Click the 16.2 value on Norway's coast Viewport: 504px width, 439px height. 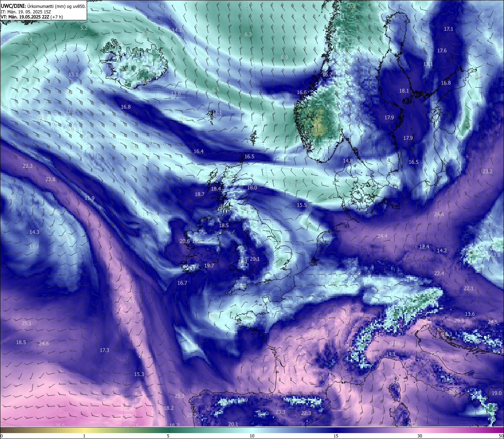tap(327, 74)
